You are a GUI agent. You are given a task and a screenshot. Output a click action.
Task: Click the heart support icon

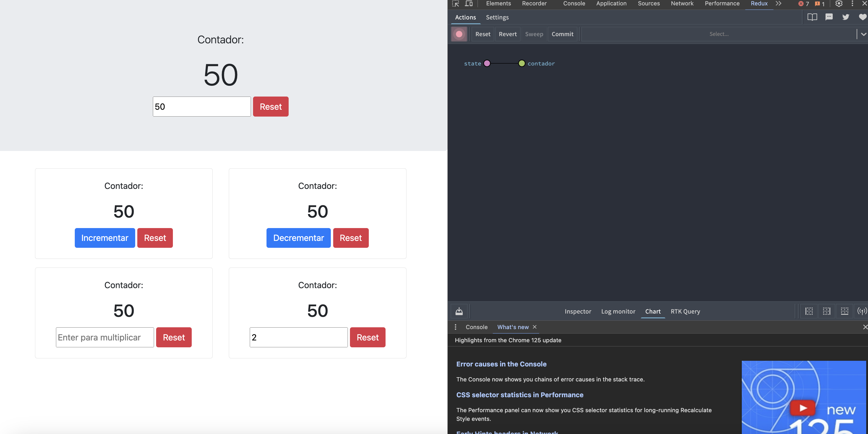pos(862,17)
